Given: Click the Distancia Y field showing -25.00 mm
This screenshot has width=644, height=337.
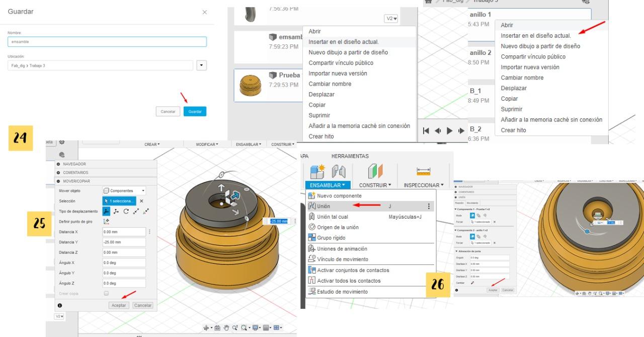Looking at the screenshot, I should (x=124, y=242).
